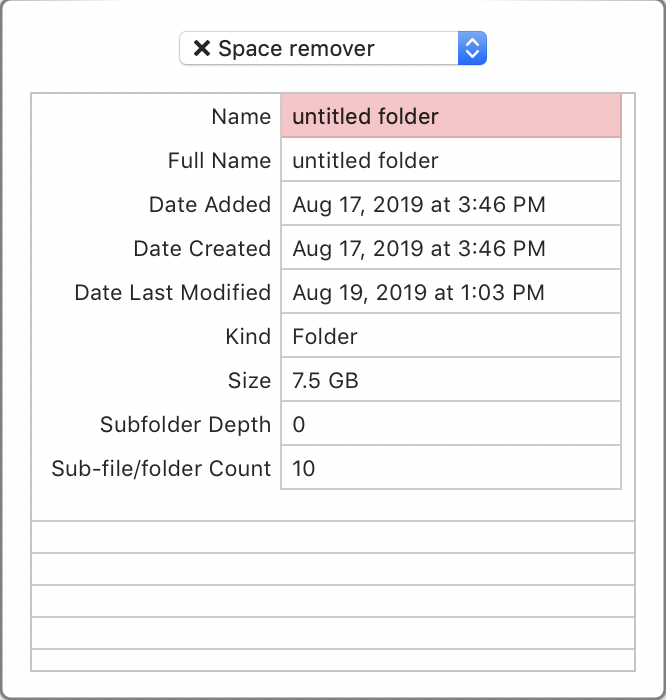Open the Space remover preset dropdown
666x700 pixels.
click(333, 48)
